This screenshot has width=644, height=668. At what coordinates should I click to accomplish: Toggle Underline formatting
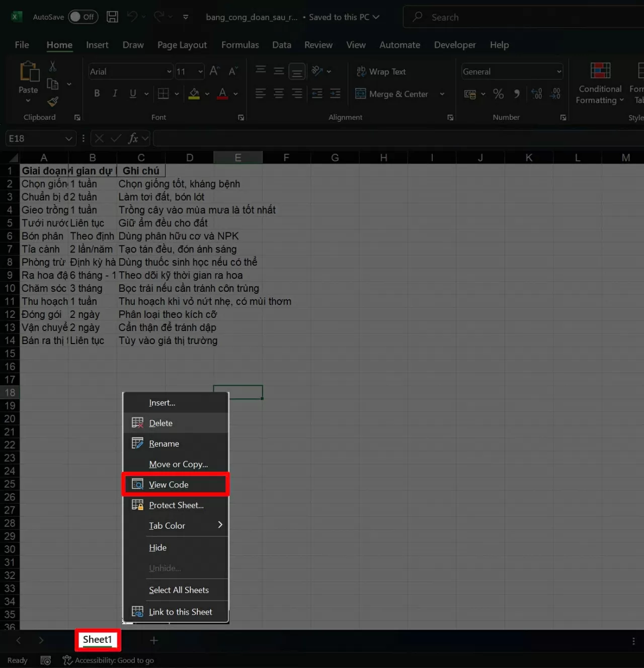tap(132, 94)
